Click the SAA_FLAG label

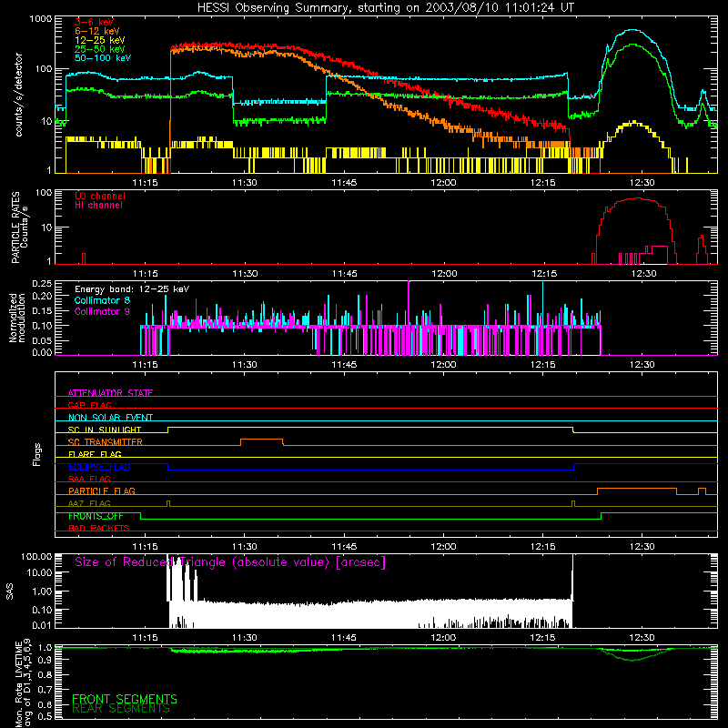[89, 479]
